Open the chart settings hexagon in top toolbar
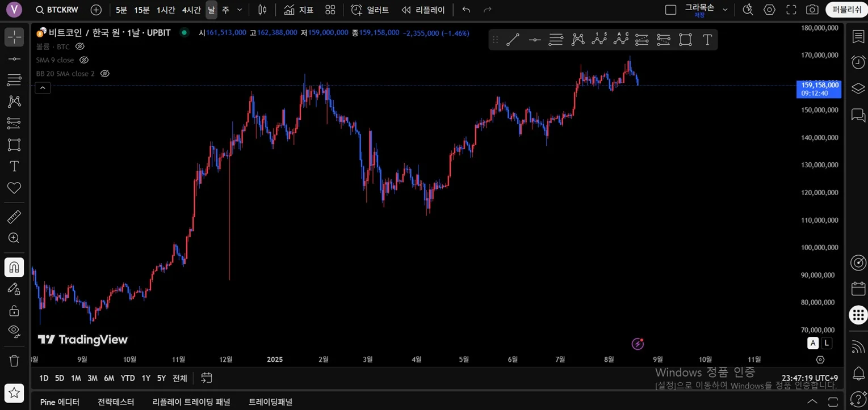This screenshot has height=410, width=868. (x=769, y=10)
